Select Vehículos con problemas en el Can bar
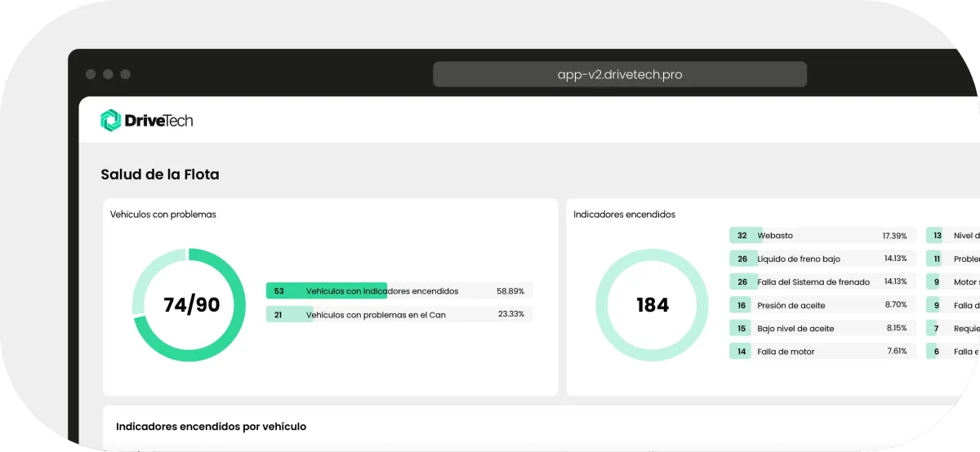 coord(399,314)
